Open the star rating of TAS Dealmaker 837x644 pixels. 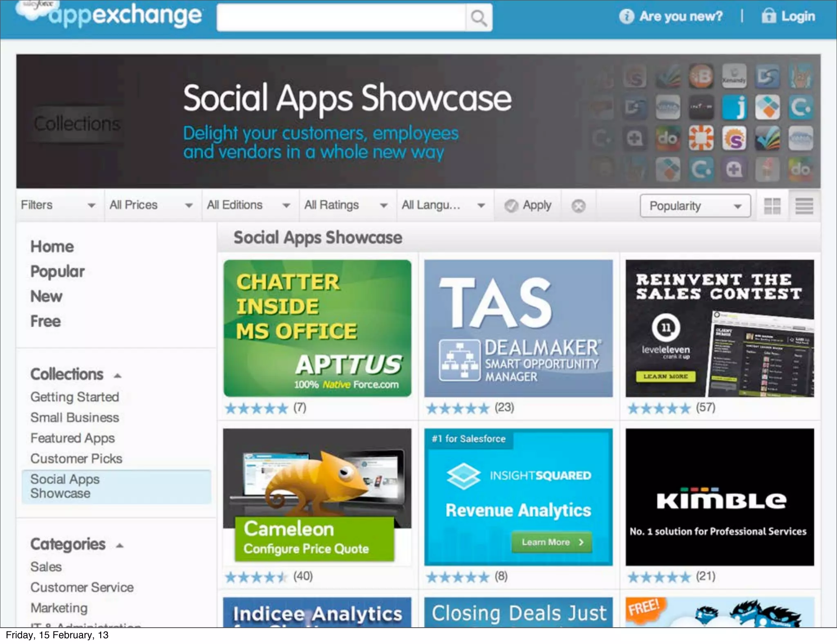coord(457,408)
